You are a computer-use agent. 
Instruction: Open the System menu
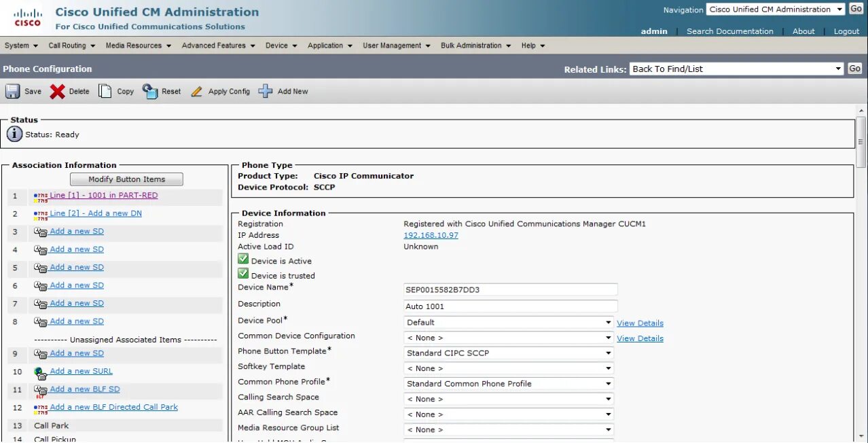click(x=21, y=46)
